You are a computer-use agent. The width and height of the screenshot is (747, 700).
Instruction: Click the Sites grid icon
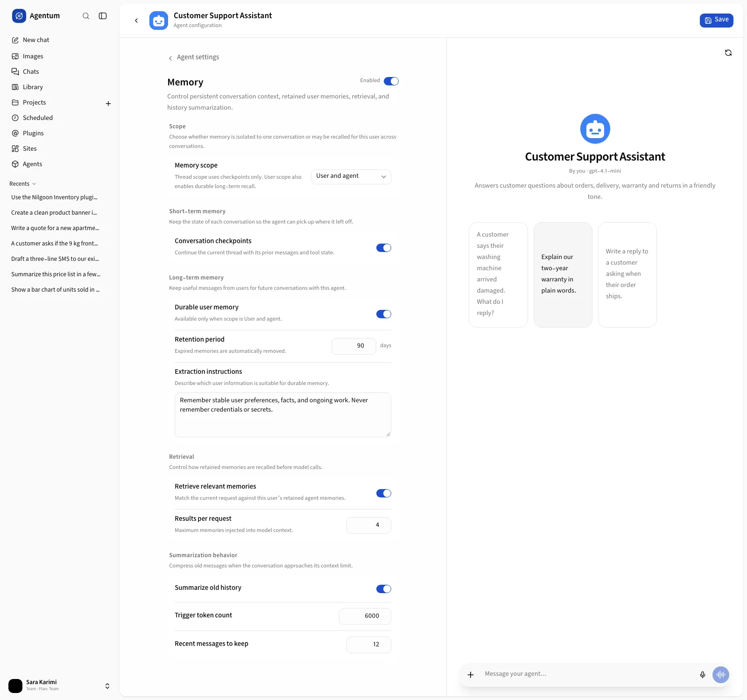coord(15,148)
